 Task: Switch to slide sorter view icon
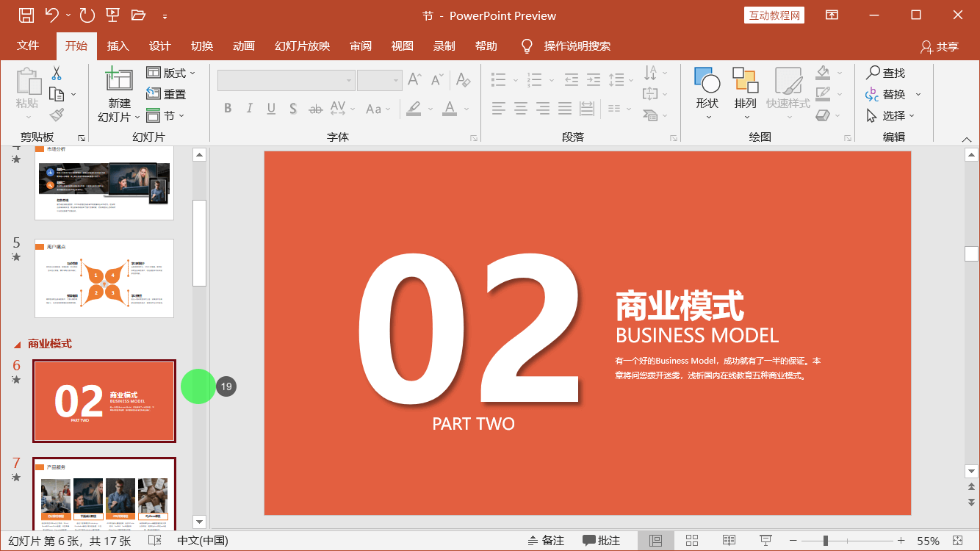click(x=692, y=541)
